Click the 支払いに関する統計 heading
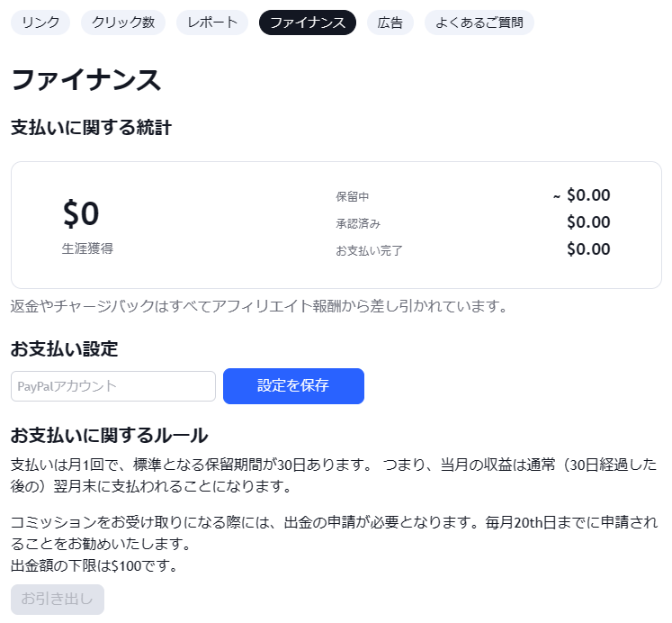 tap(91, 128)
